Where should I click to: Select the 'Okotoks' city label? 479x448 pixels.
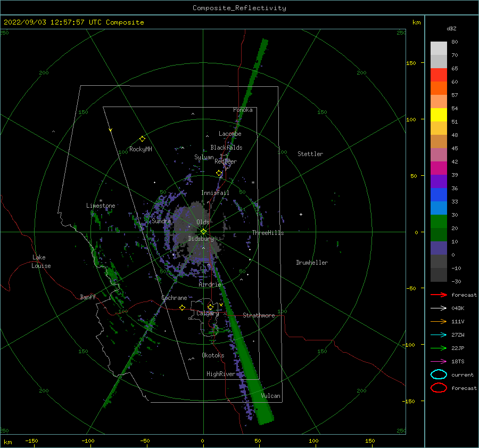(213, 355)
